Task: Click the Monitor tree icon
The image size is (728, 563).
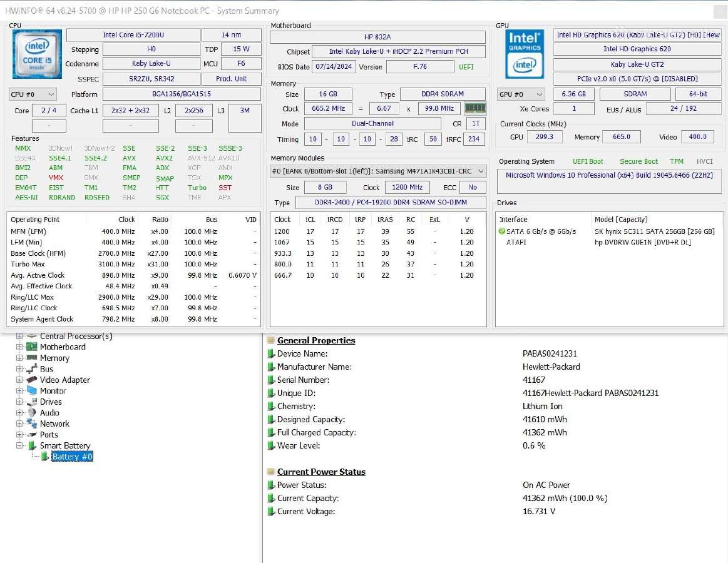Action: 31,390
